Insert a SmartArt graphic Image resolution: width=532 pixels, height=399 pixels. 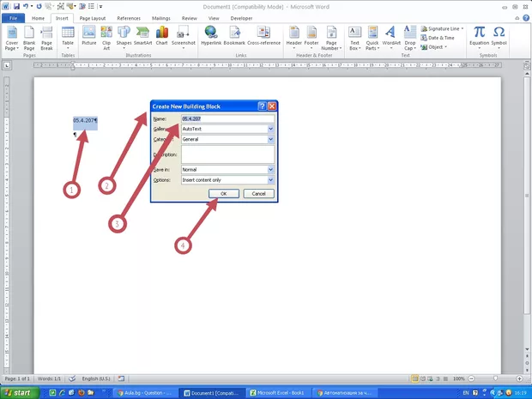(142, 36)
